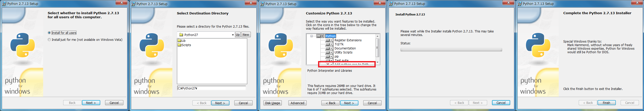This screenshot has width=644, height=111.
Task: Click the installation Status progress bar
Action: pos(451,50)
